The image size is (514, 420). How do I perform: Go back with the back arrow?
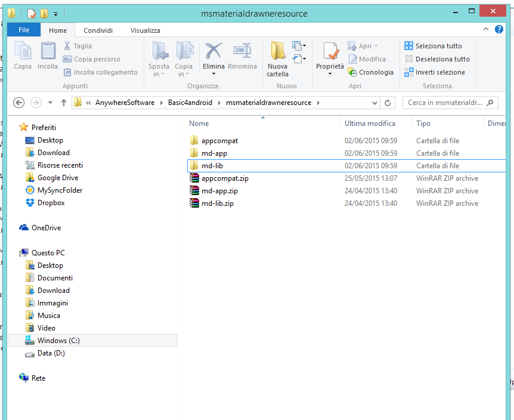coord(19,103)
